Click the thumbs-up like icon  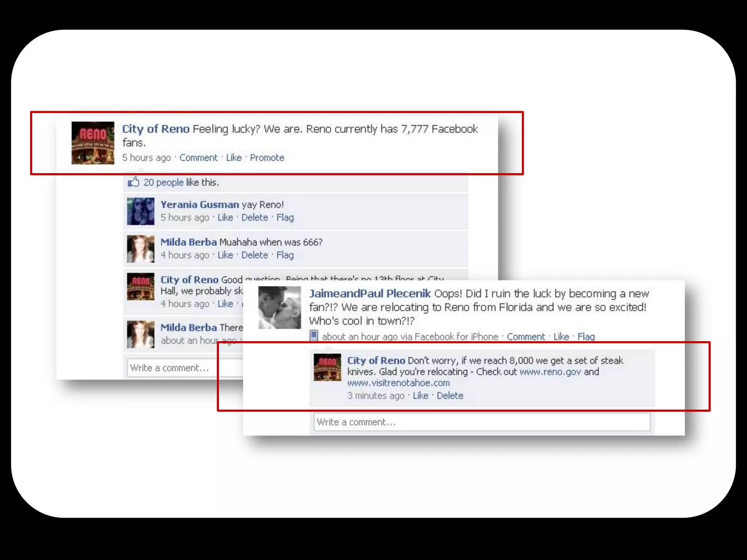133,182
